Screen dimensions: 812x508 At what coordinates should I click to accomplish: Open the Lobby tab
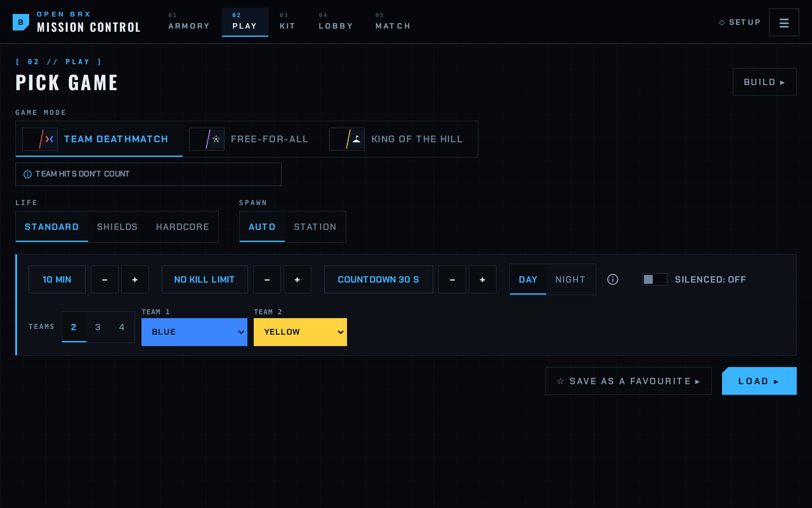click(x=336, y=22)
